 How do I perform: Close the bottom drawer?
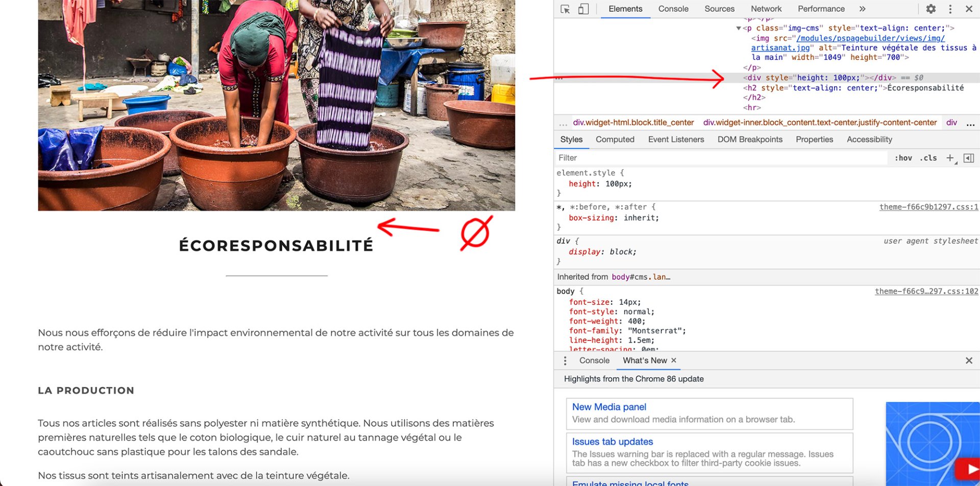(x=969, y=360)
